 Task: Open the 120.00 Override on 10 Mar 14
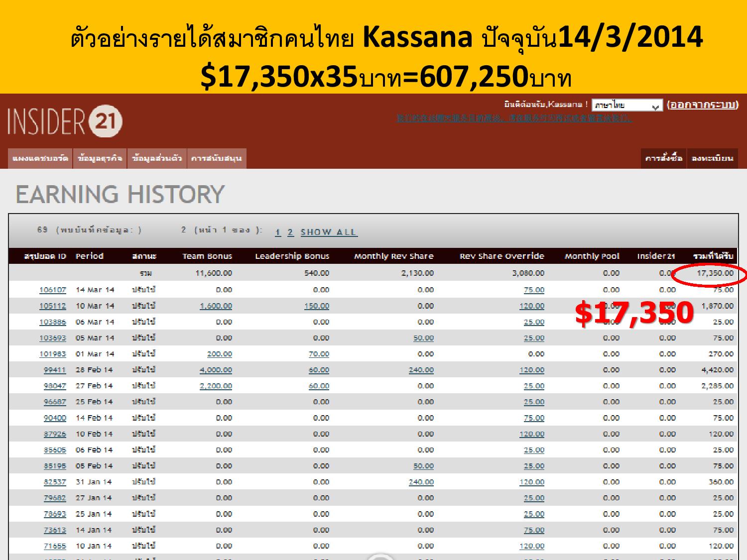[x=532, y=306]
